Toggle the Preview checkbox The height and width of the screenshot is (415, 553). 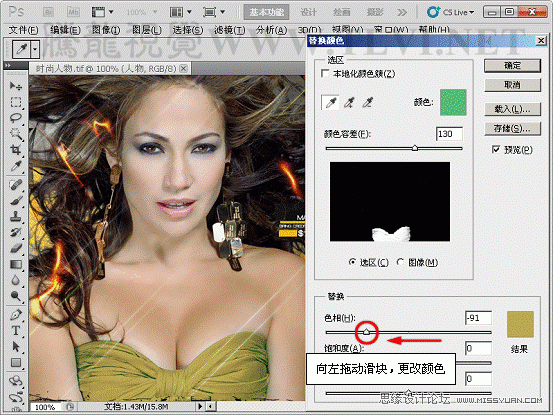pyautogui.click(x=496, y=149)
